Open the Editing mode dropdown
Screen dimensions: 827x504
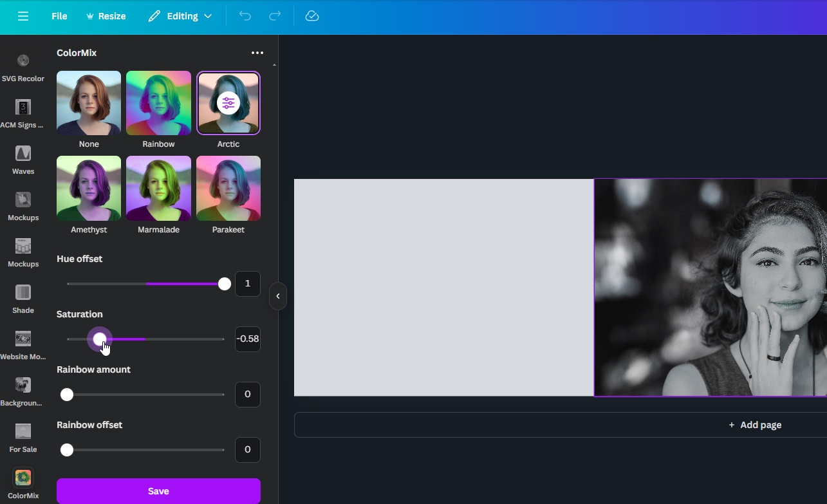click(180, 16)
